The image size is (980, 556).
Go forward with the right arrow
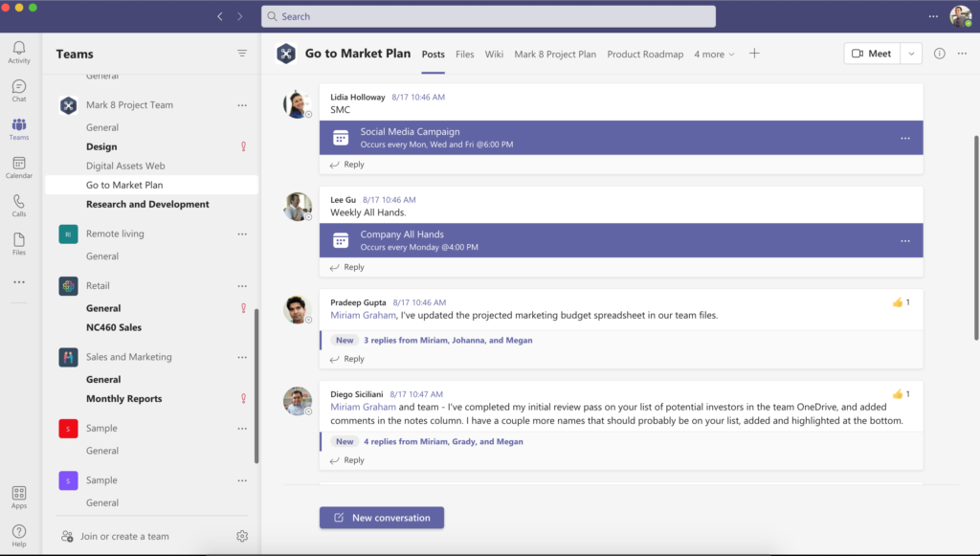click(239, 16)
